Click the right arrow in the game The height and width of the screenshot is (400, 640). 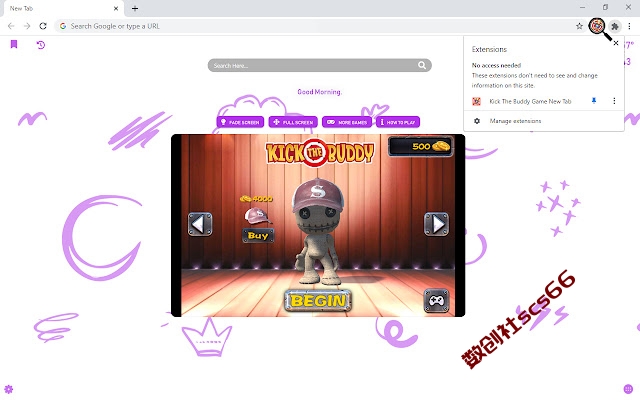pyautogui.click(x=436, y=224)
